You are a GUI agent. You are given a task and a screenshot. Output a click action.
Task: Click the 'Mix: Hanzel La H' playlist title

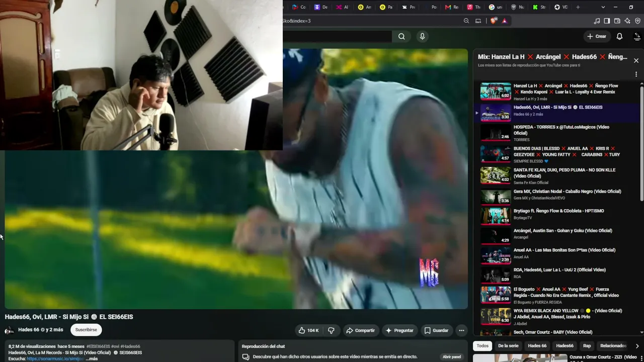coord(552,57)
